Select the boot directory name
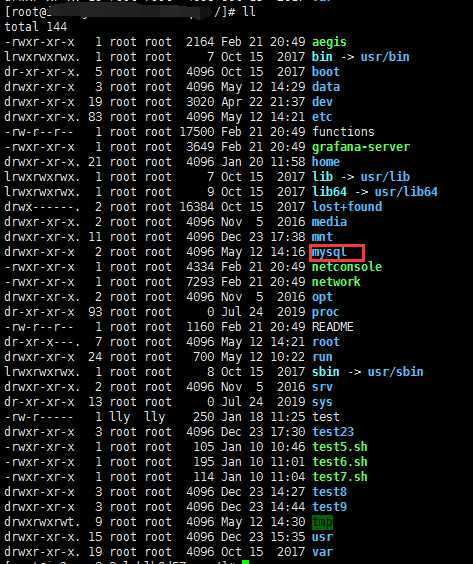 pos(326,72)
